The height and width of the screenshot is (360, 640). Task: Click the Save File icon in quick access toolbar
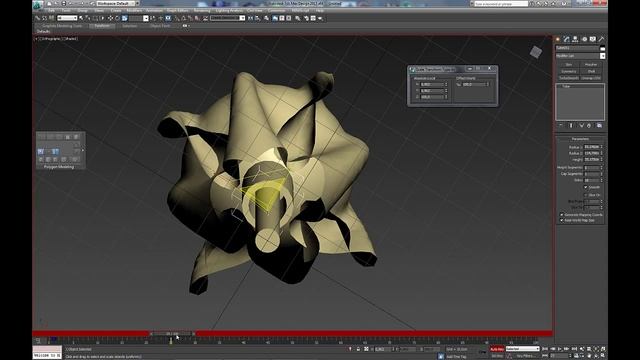point(64,3)
